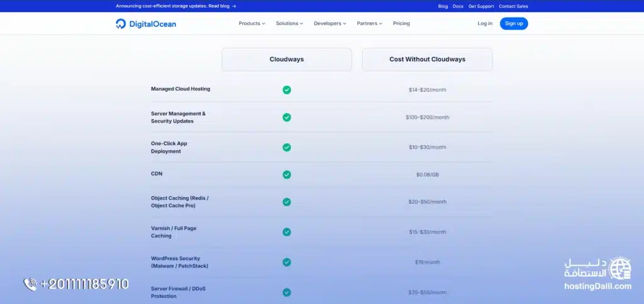Open the Docs link in top bar
This screenshot has width=644, height=304.
[458, 6]
